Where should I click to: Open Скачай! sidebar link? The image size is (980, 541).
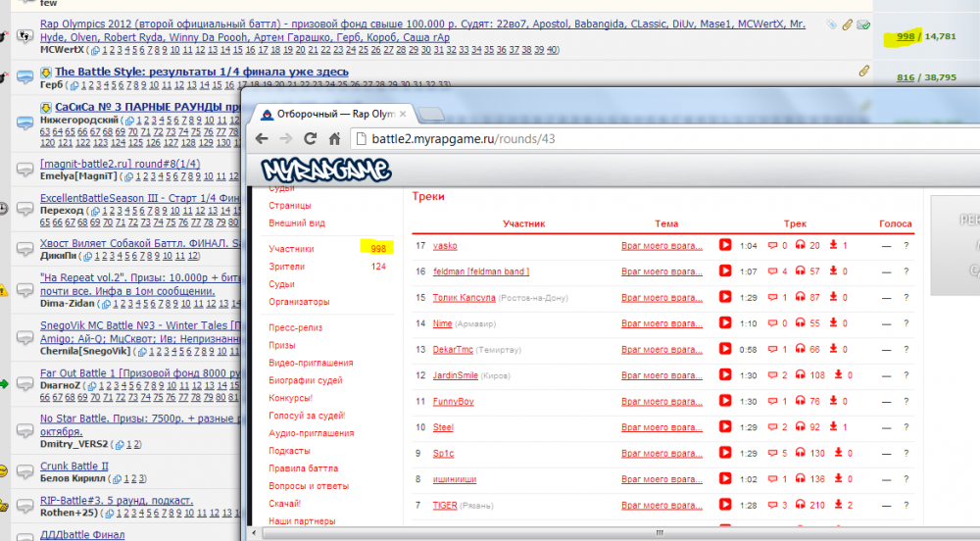pos(284,503)
